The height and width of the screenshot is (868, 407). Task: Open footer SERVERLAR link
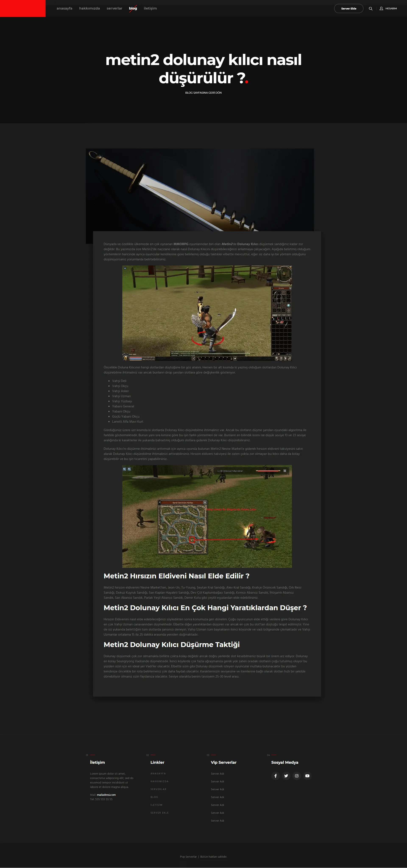coord(159,789)
